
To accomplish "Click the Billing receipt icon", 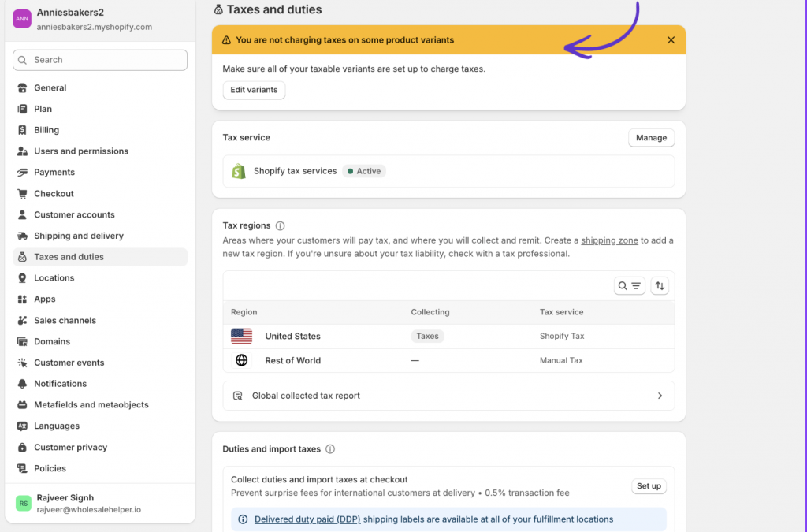I will tap(22, 130).
